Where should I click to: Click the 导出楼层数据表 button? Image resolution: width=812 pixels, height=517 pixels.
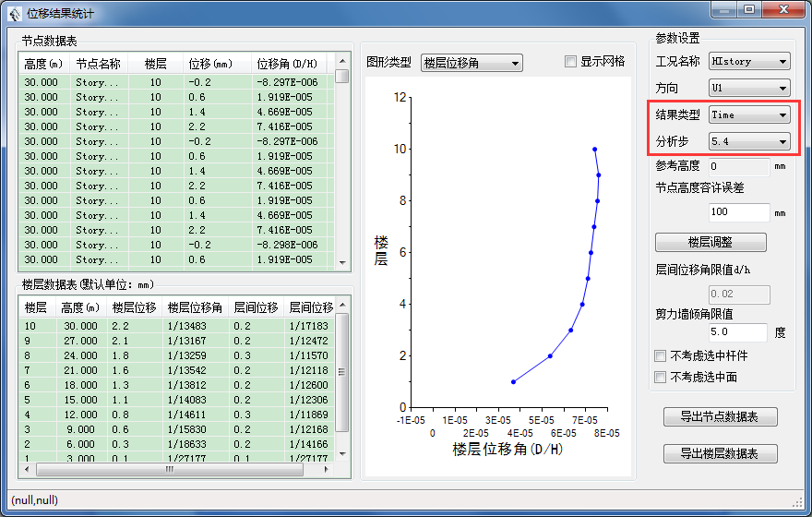tap(720, 453)
